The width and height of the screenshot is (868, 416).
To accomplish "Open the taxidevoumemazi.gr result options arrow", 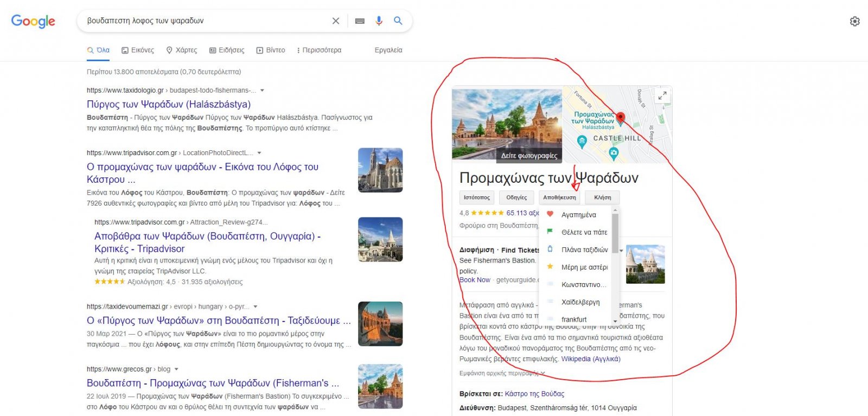I will (x=256, y=306).
